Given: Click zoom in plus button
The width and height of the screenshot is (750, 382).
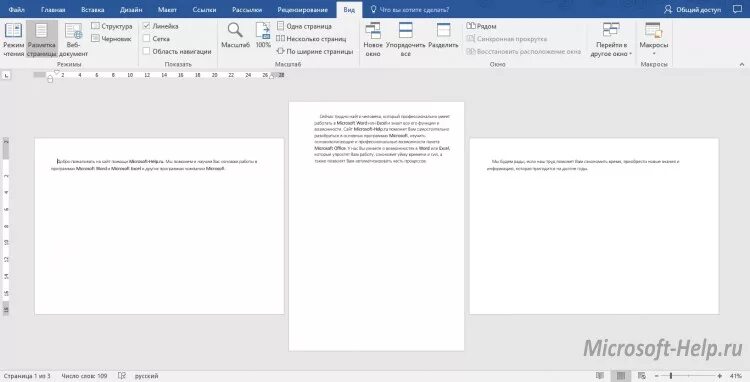Looking at the screenshot, I should 720,376.
